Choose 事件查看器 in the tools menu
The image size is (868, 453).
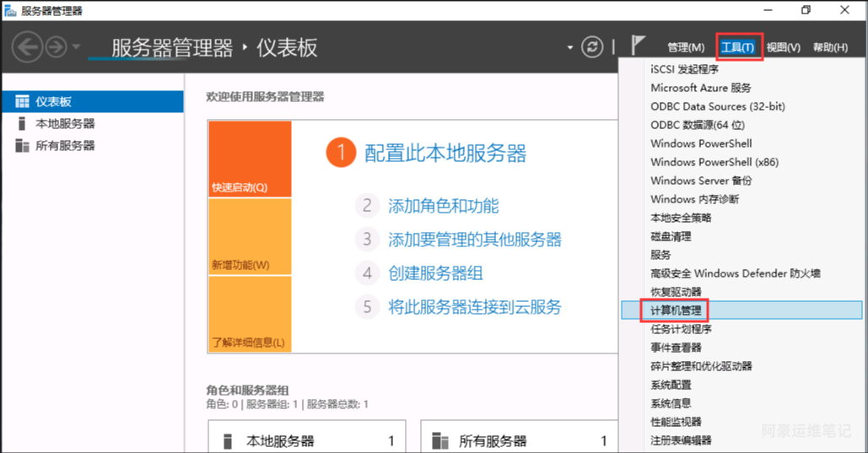[x=676, y=348]
